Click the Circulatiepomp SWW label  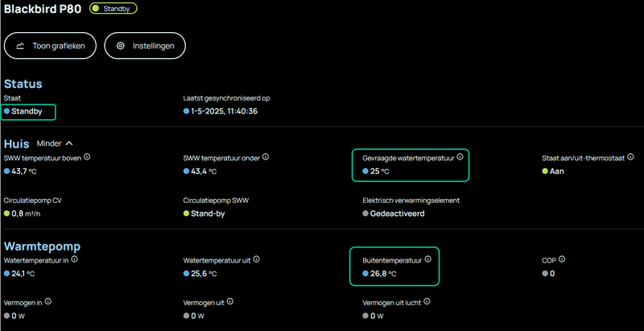(x=216, y=201)
